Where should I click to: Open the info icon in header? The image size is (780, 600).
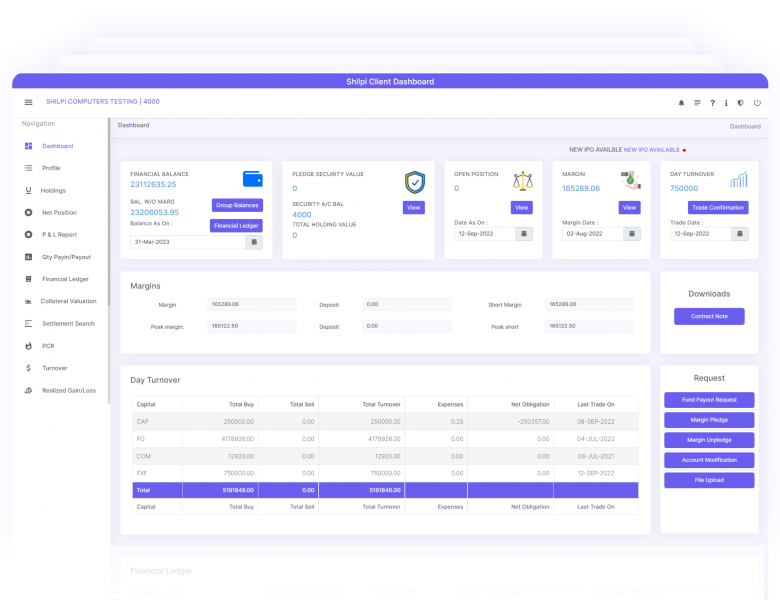pos(726,103)
